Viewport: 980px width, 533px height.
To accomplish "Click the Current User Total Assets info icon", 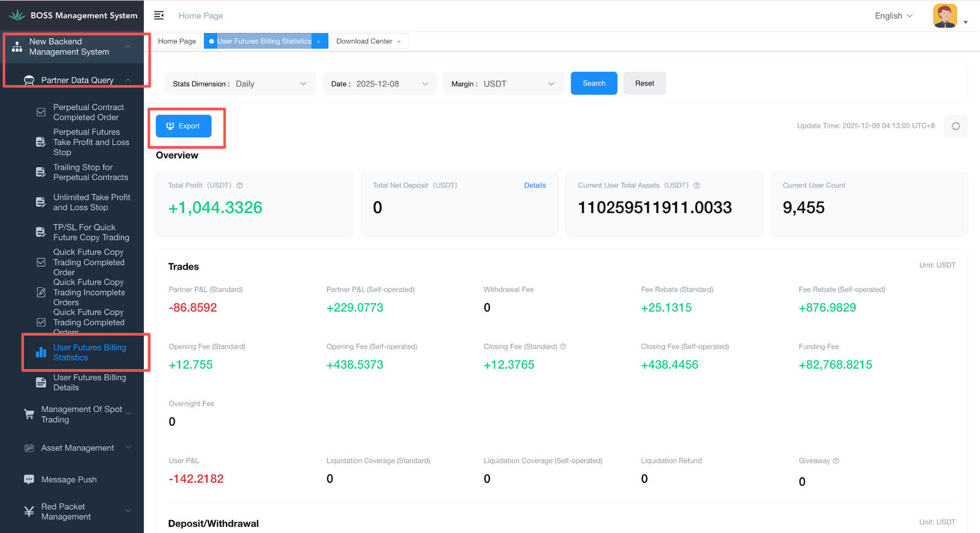I will tap(696, 185).
